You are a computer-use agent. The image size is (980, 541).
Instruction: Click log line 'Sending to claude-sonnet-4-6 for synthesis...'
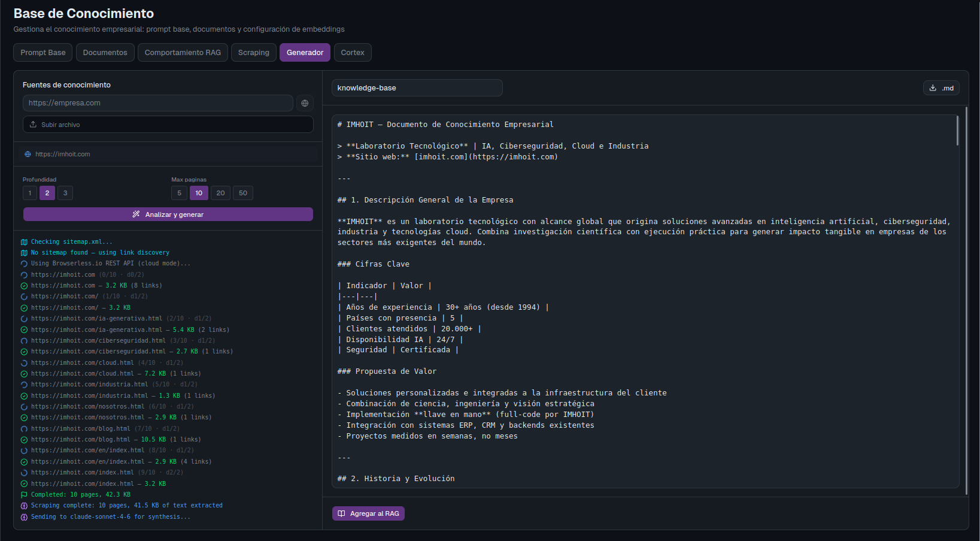pyautogui.click(x=111, y=517)
